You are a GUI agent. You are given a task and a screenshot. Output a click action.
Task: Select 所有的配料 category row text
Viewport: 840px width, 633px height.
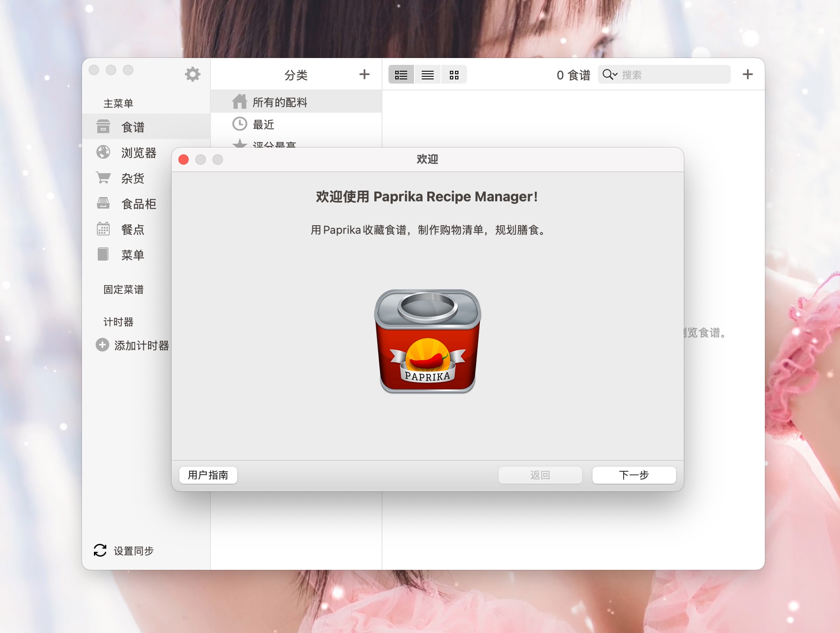pos(280,102)
